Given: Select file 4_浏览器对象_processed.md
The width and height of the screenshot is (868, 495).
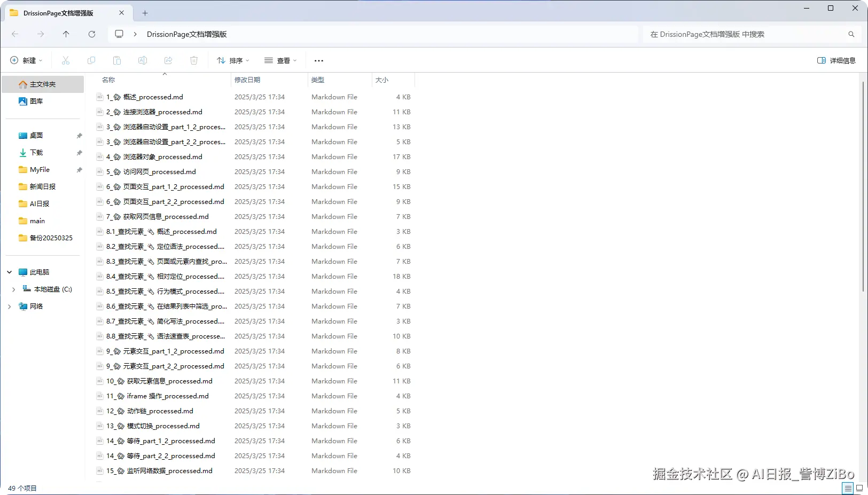Looking at the screenshot, I should pos(255,157).
